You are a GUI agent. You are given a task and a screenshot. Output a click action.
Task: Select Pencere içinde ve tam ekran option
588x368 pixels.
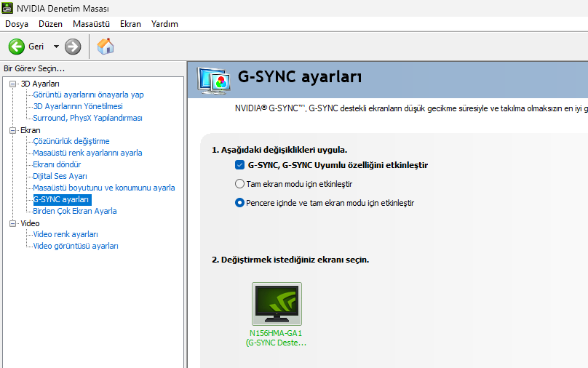[239, 203]
